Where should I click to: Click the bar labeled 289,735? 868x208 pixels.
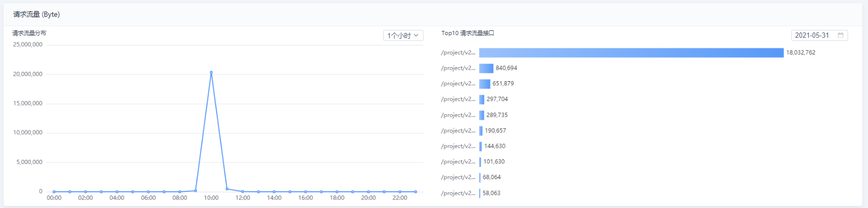tap(482, 115)
